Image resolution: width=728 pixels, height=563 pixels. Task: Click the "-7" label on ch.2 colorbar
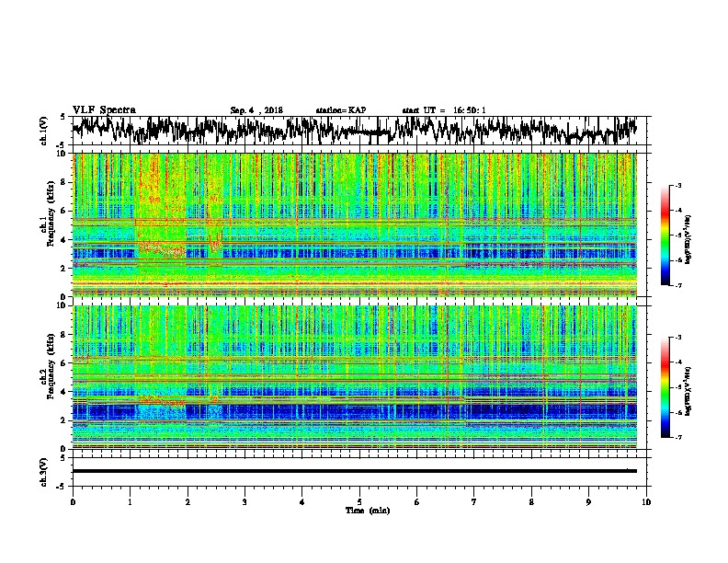pyautogui.click(x=677, y=437)
